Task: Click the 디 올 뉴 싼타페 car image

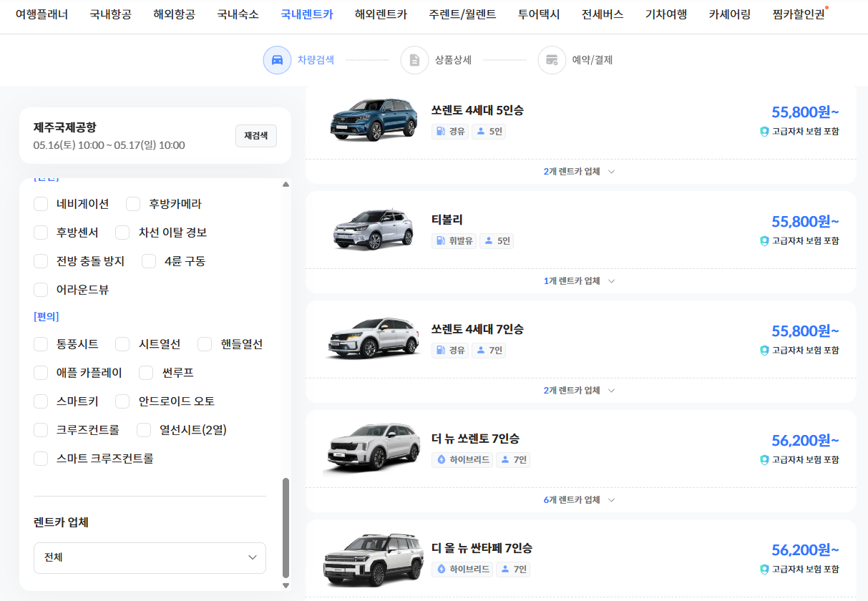Action: [372, 560]
